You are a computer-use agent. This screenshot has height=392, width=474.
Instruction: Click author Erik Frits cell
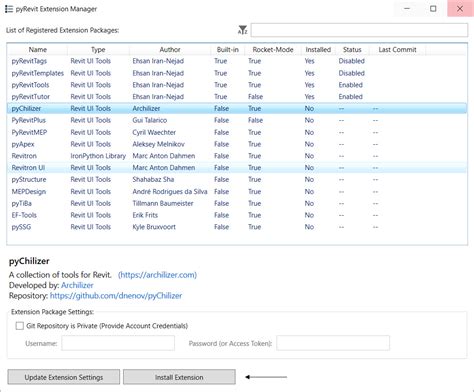point(145,215)
